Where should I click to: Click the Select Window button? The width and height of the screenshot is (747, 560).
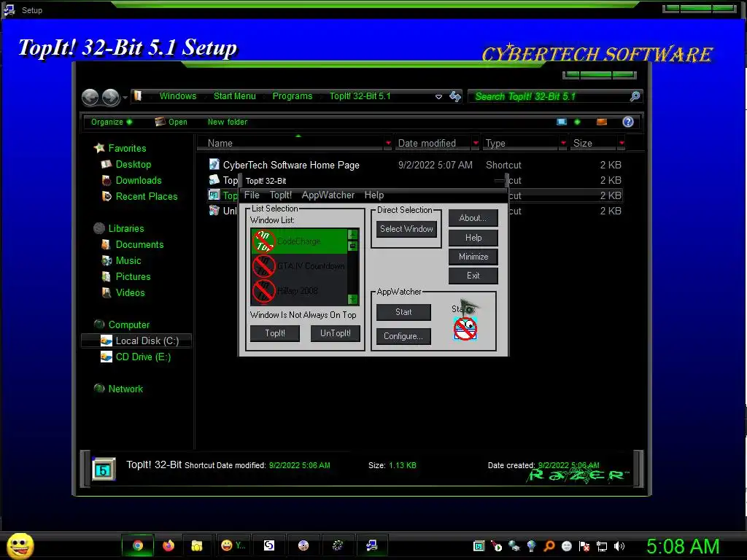(x=406, y=229)
